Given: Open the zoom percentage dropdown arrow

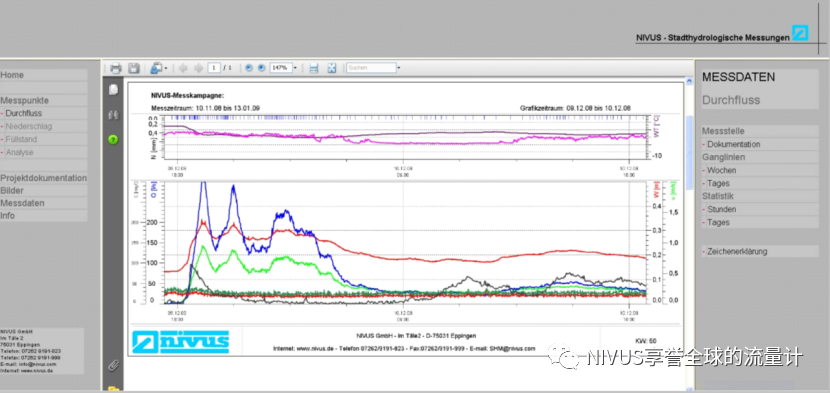Looking at the screenshot, I should 295,68.
